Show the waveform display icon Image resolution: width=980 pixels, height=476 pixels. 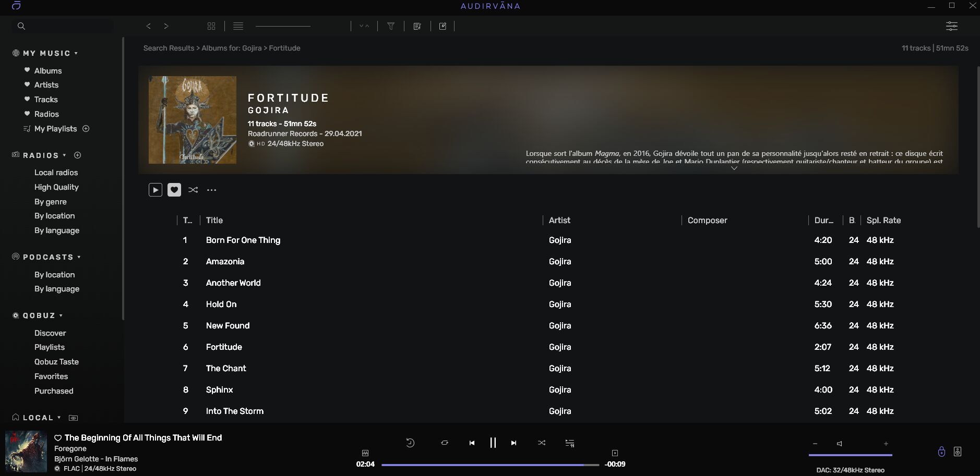365,453
